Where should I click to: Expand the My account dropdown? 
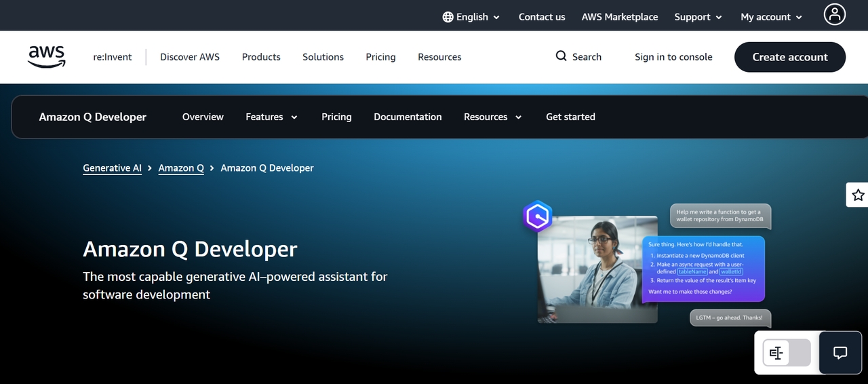click(772, 17)
